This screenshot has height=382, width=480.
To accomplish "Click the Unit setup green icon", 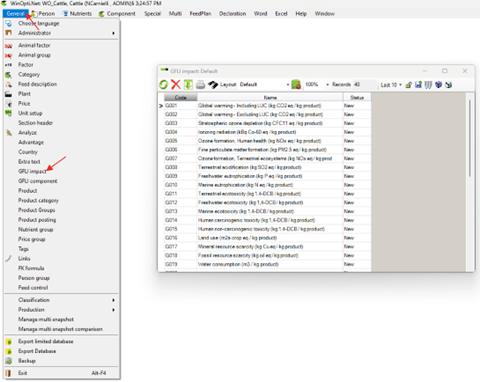I will coord(9,113).
